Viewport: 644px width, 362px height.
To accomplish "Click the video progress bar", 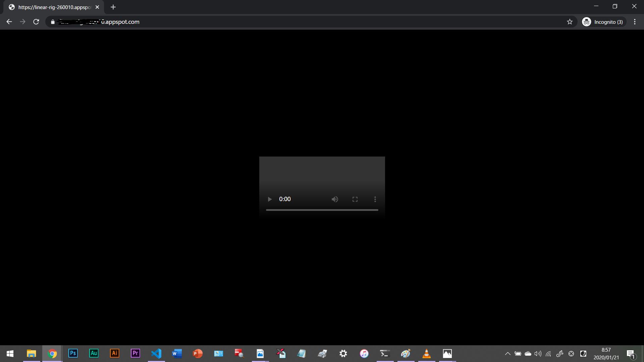I will pyautogui.click(x=322, y=210).
